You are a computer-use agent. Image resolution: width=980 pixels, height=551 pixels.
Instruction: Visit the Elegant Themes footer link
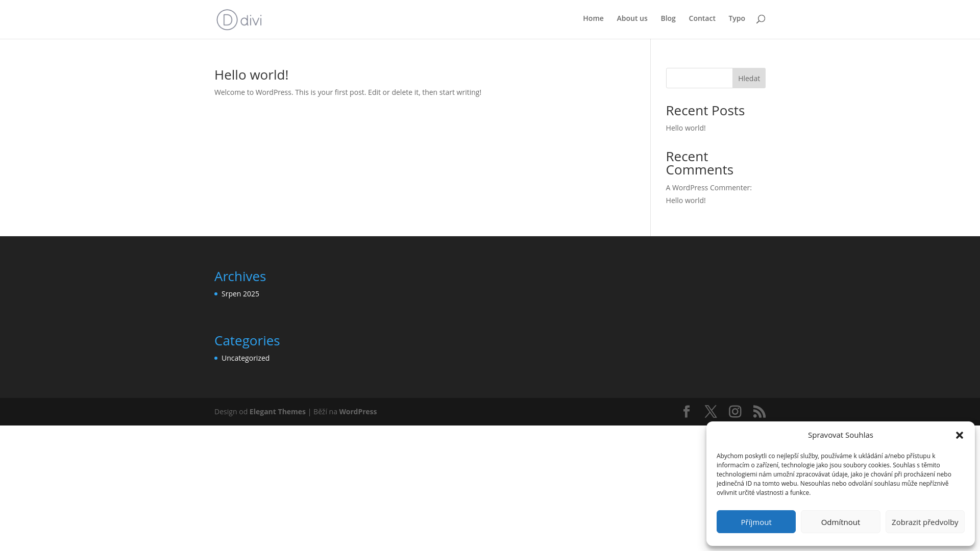[277, 412]
